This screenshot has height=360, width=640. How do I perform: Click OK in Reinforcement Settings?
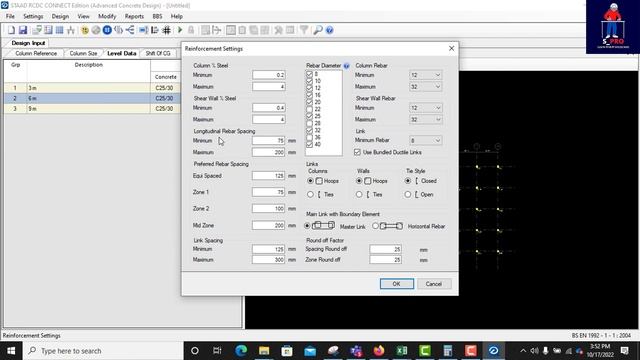click(397, 284)
